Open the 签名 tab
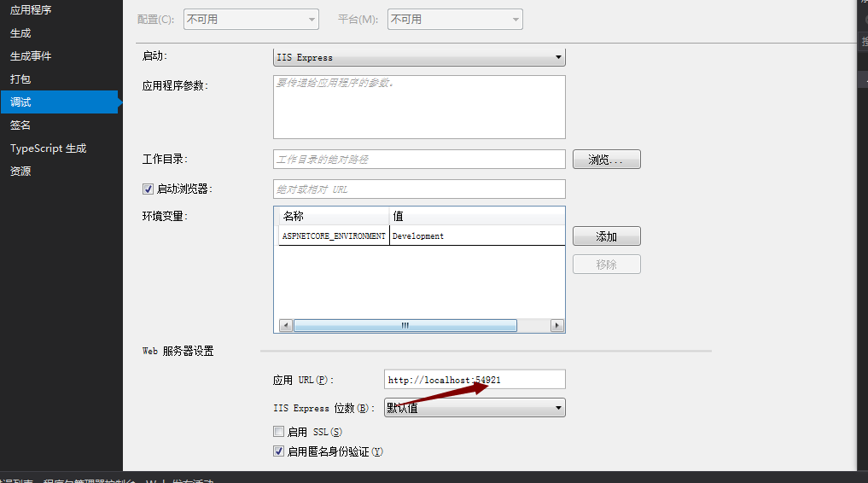868x483 pixels. click(x=20, y=125)
